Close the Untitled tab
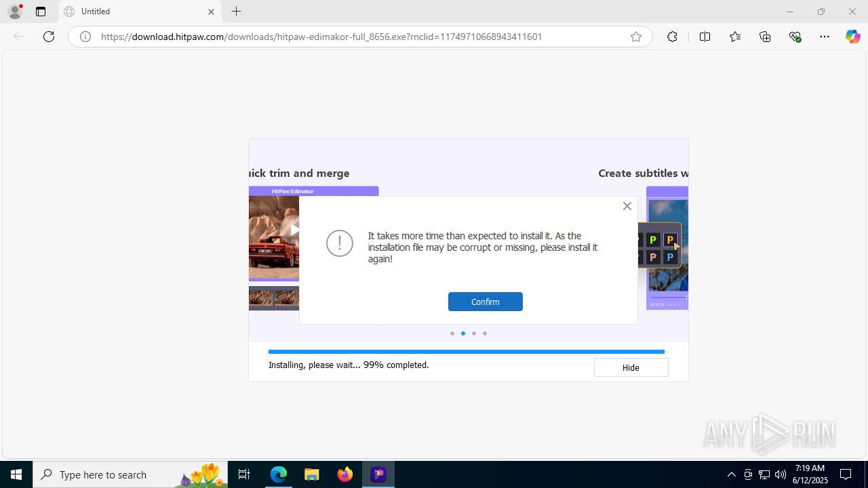The width and height of the screenshot is (868, 488). (211, 12)
